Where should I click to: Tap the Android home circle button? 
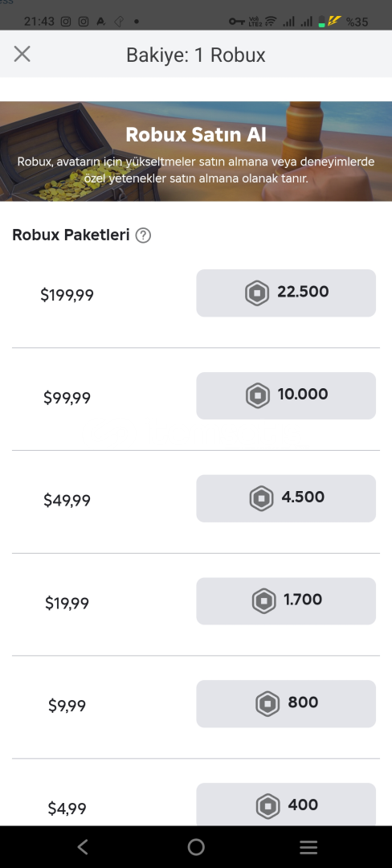[x=196, y=846]
